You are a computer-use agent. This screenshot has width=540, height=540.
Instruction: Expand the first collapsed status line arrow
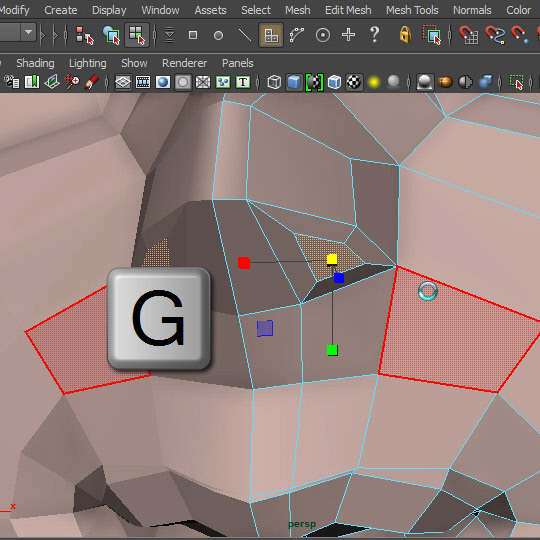point(43,35)
